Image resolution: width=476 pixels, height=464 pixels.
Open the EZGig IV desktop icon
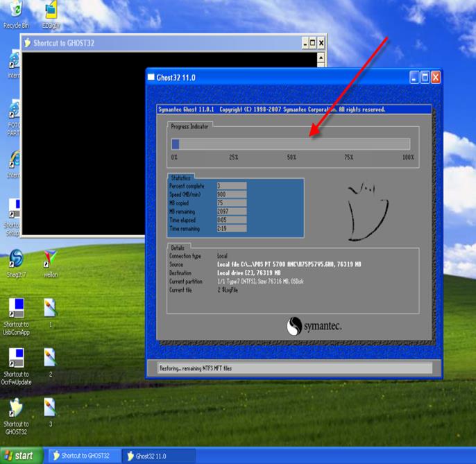point(51,14)
